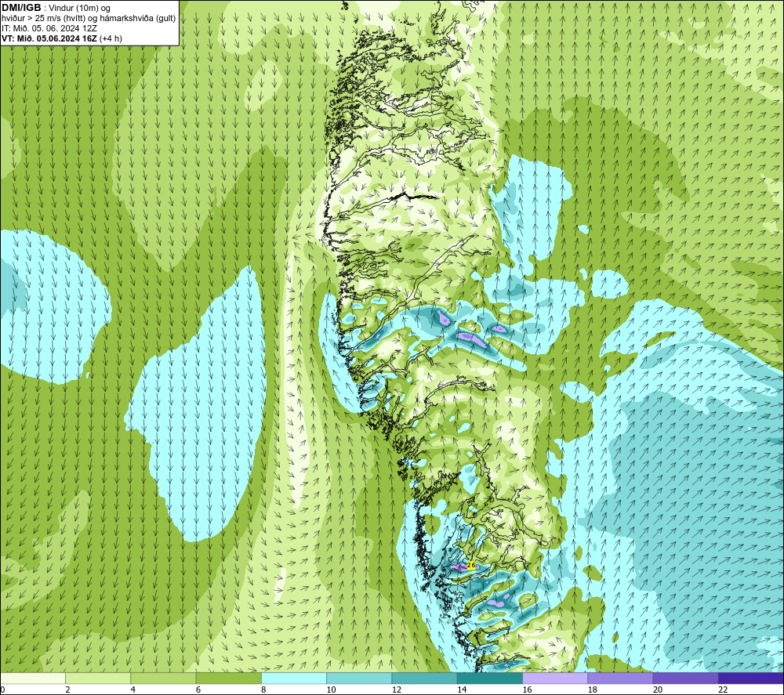
Task: Click the IT: Mið. 05. 06. 2024 12Z line
Action: point(49,28)
